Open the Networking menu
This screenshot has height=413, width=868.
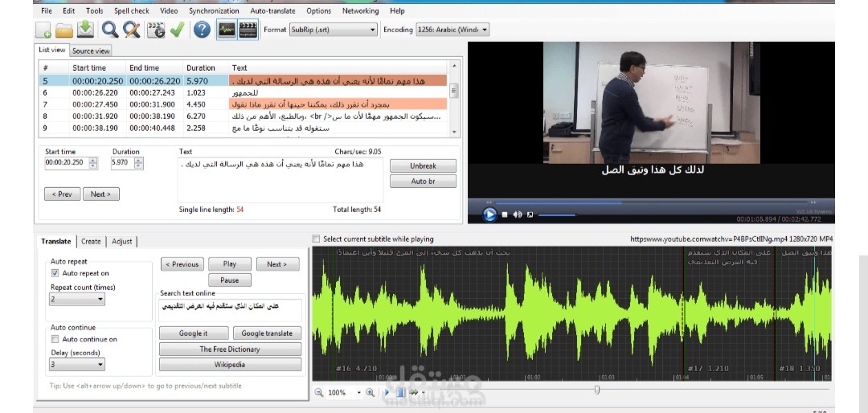pos(360,10)
